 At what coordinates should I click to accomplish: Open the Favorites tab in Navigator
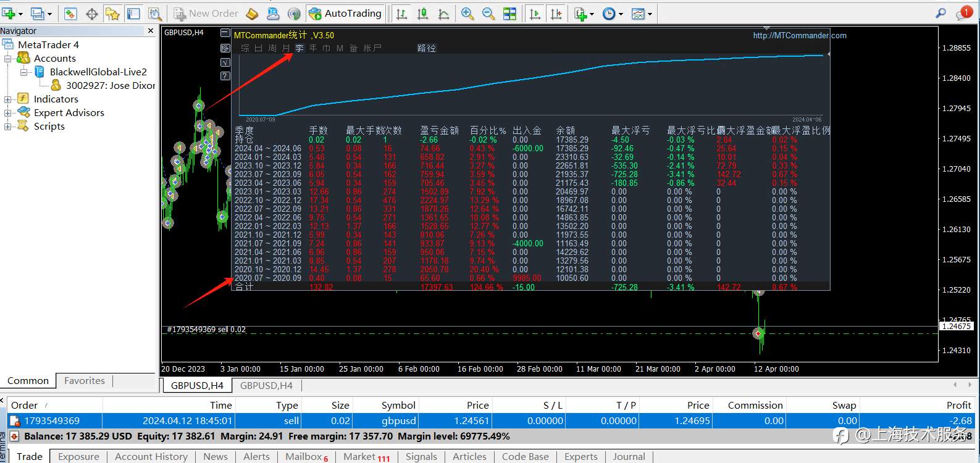tap(85, 381)
